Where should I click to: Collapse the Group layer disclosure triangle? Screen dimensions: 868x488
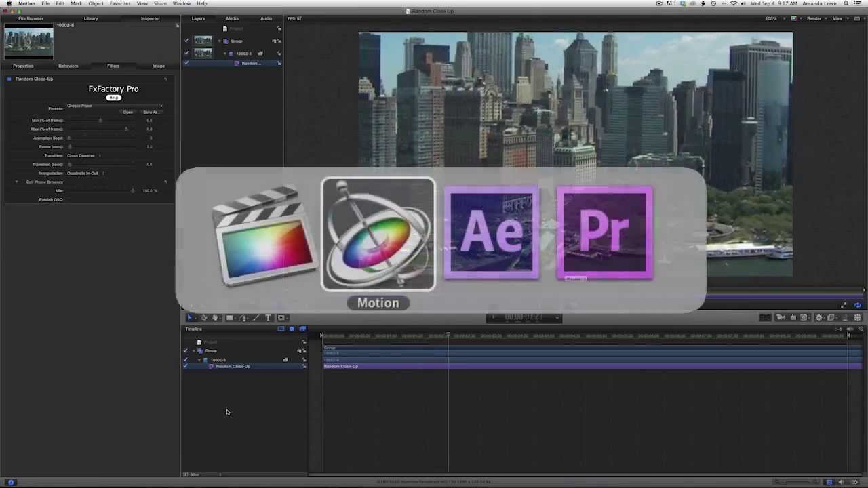219,41
